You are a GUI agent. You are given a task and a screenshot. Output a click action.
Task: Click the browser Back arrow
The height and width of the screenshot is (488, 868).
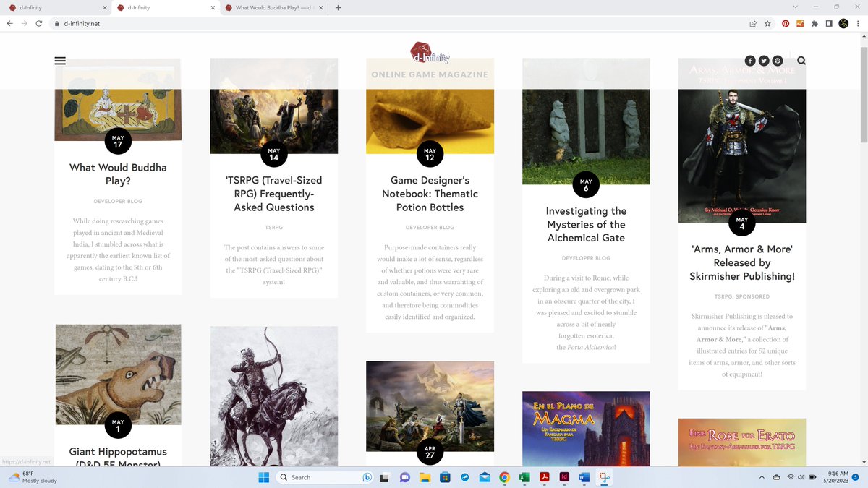click(10, 23)
